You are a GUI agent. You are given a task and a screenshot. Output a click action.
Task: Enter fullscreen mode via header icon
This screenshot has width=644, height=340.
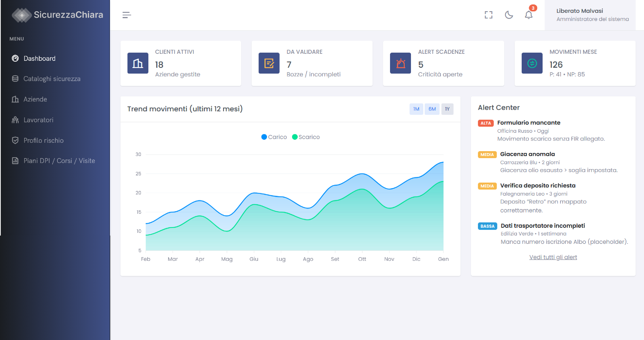488,15
